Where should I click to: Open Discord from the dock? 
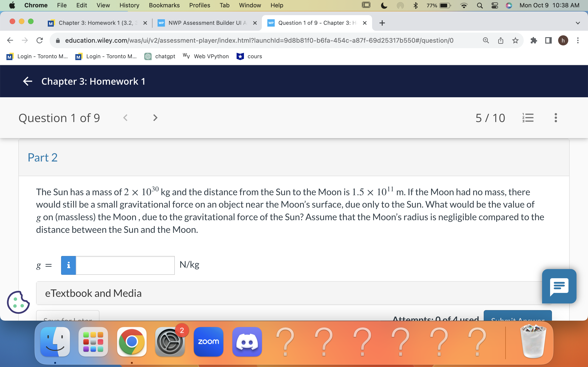tap(247, 342)
